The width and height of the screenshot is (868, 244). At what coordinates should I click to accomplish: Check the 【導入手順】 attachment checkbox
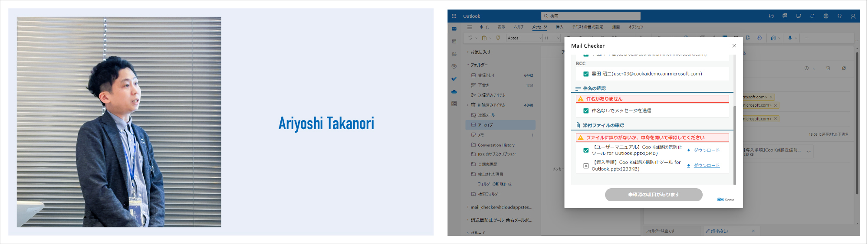[586, 166]
